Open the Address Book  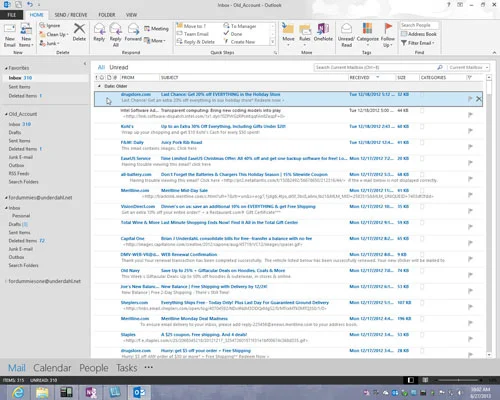[x=419, y=34]
